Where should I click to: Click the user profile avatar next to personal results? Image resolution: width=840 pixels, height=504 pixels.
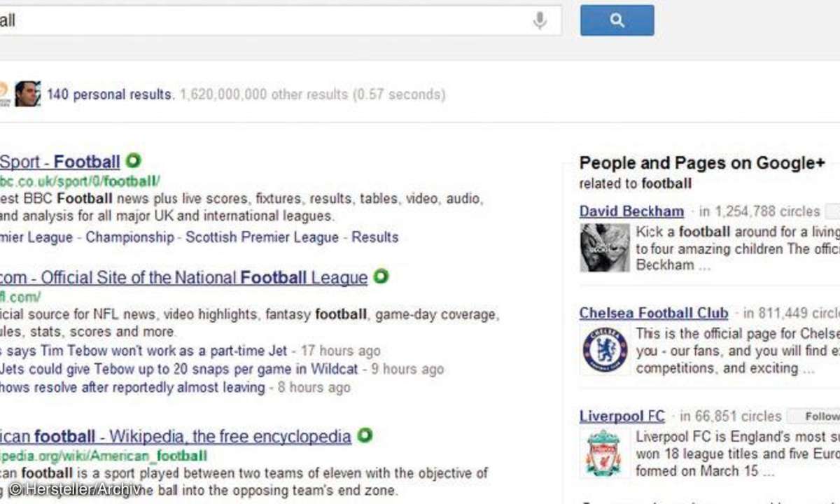[x=27, y=94]
